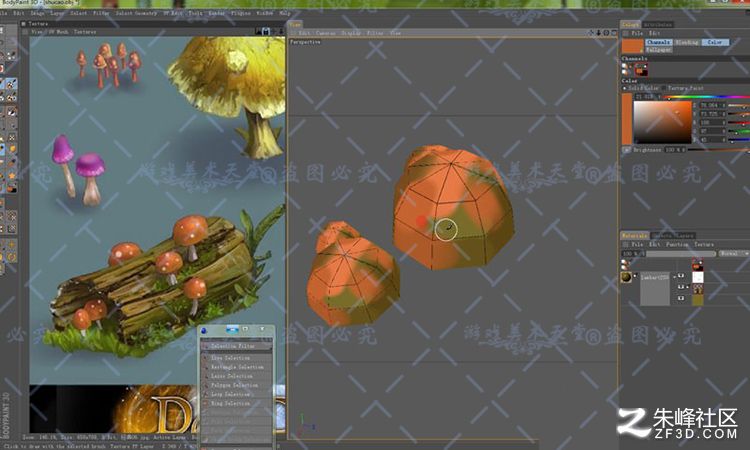This screenshot has width=750, height=450.
Task: Open the Cameras menu in View panel
Action: tap(325, 33)
